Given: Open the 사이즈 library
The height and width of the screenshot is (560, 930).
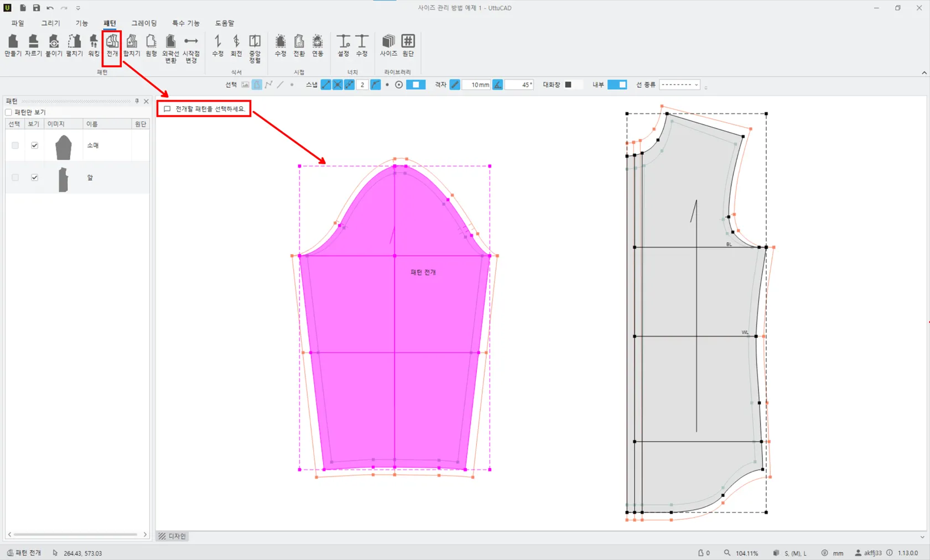Looking at the screenshot, I should [388, 45].
